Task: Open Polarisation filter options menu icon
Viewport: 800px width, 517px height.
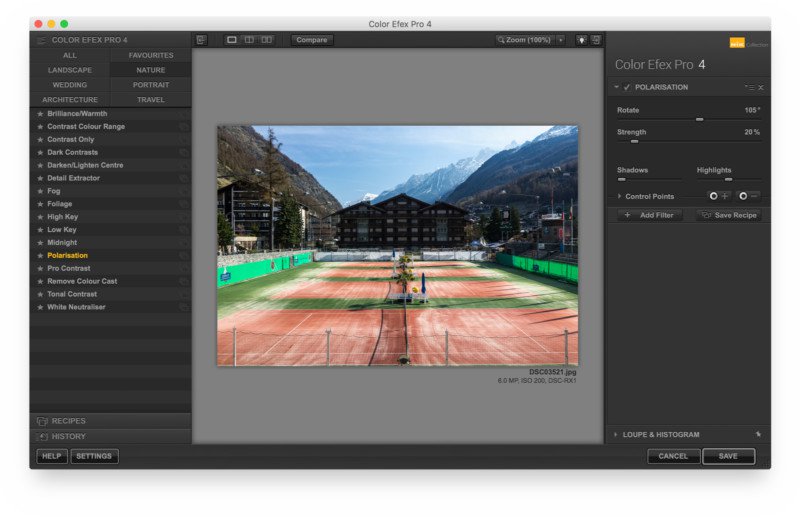Action: (x=749, y=87)
